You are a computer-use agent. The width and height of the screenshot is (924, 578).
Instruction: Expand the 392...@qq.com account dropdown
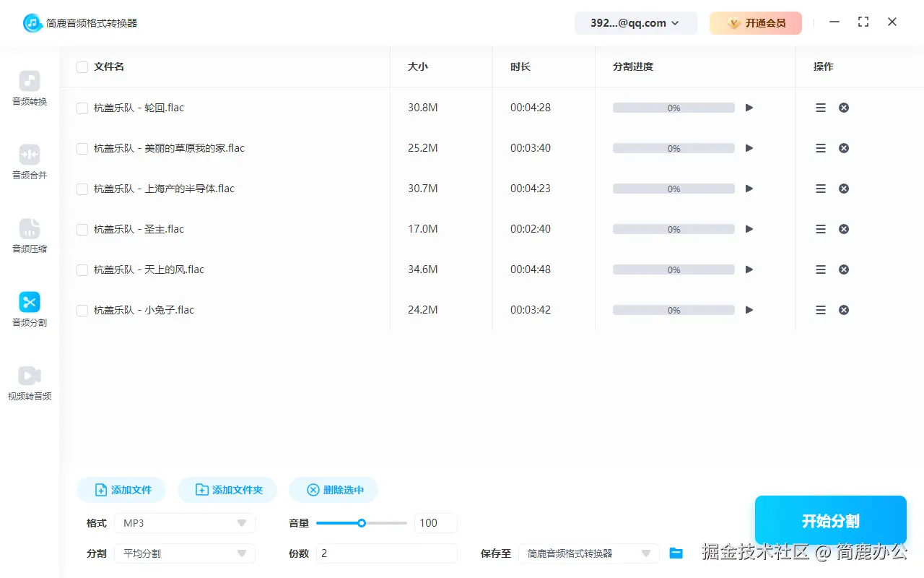(636, 23)
